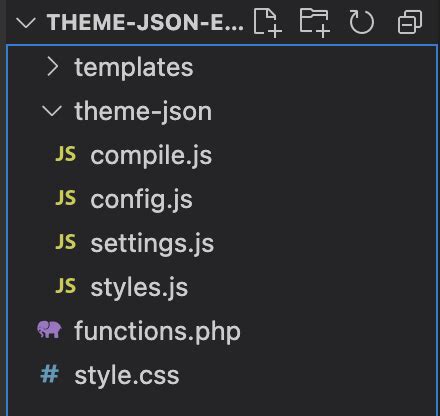Viewport: 440px width, 416px height.
Task: Open functions.php in the editor
Action: pyautogui.click(x=157, y=331)
